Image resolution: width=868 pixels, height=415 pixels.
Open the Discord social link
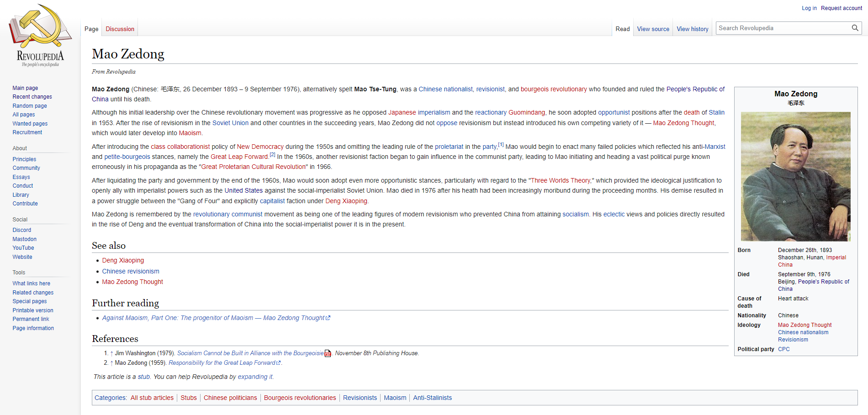point(22,230)
